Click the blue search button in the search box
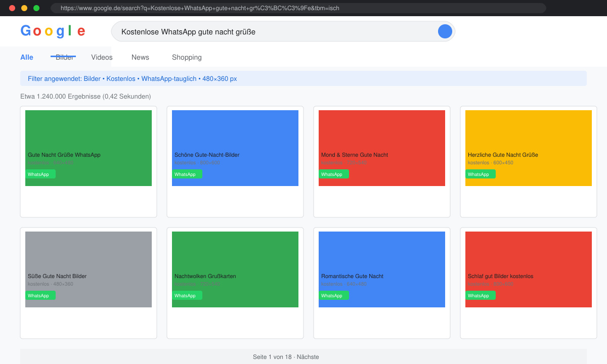The image size is (607, 364). 445,31
